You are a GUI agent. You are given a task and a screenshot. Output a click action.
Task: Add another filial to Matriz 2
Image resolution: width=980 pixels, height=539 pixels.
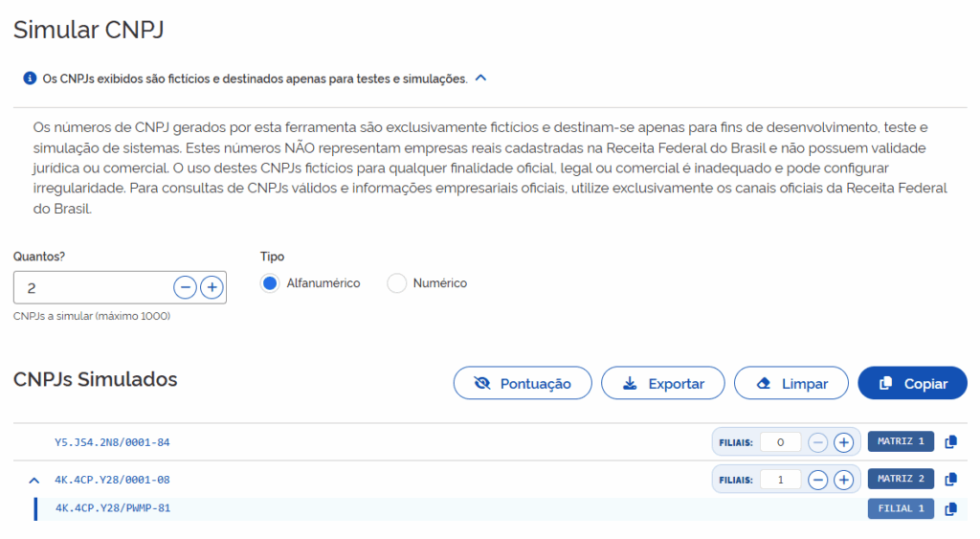click(x=843, y=480)
